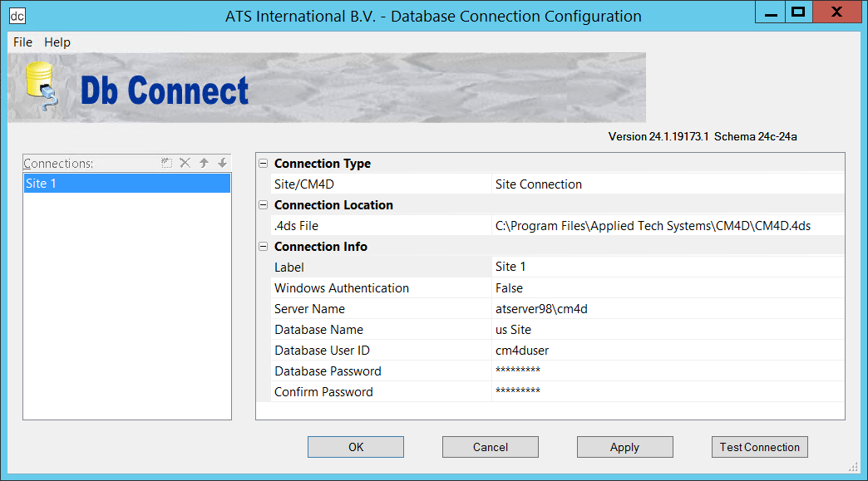Screen dimensions: 868x481
Task: Collapse the Connection Location section
Action: (264, 205)
